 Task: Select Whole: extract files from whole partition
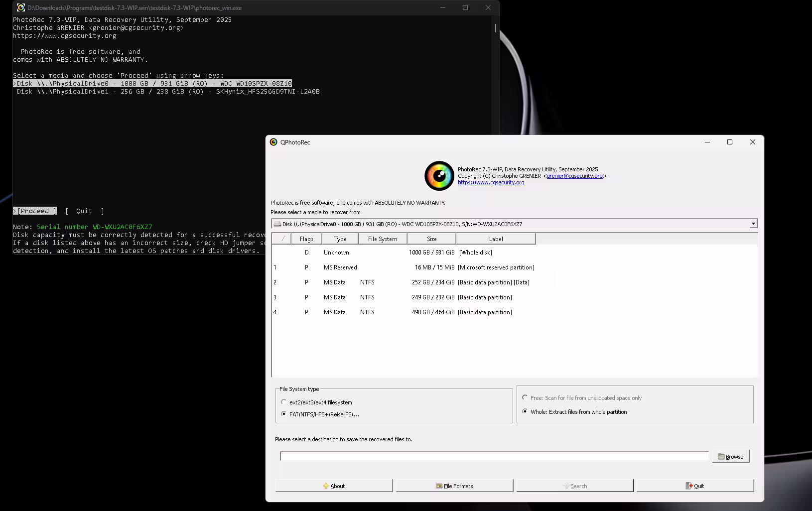[x=525, y=411]
